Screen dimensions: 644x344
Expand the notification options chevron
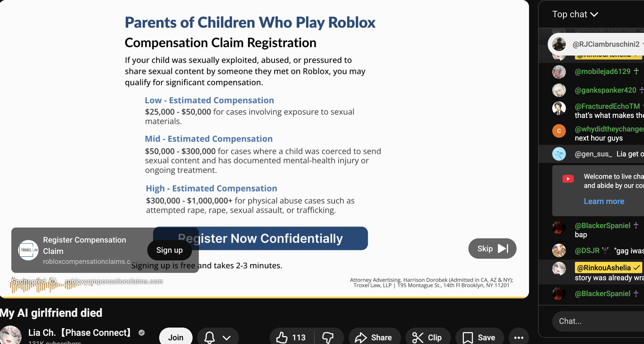click(227, 337)
